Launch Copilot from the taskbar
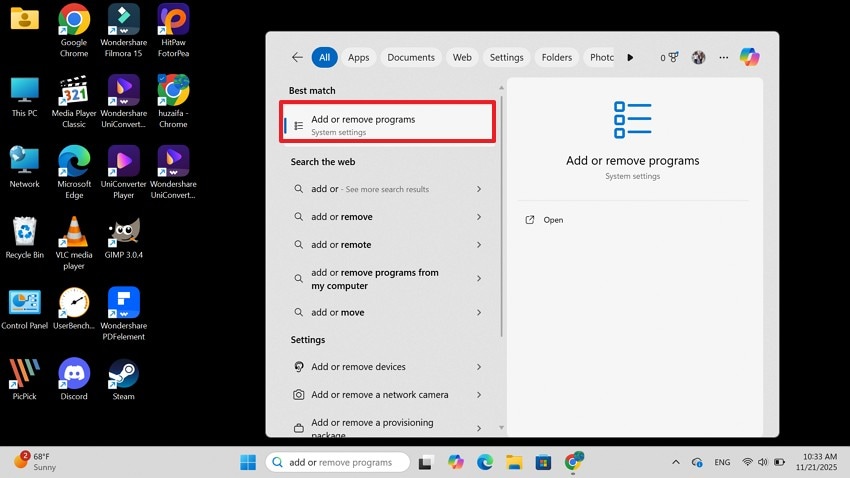 tap(456, 462)
